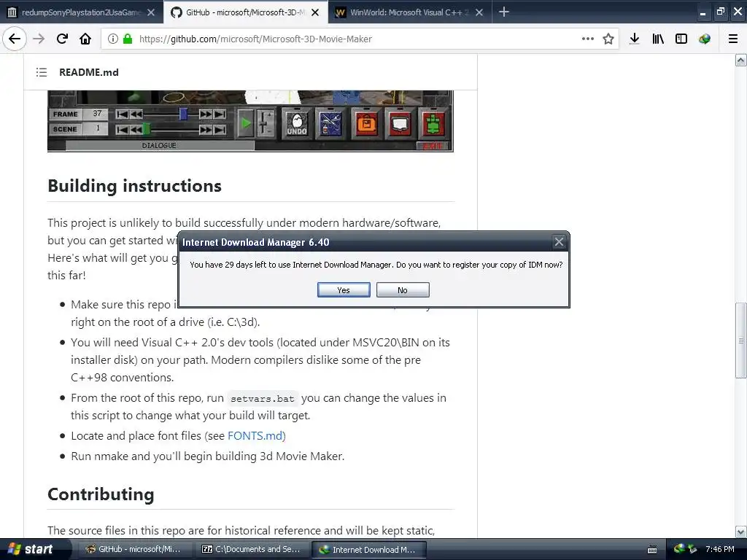Toggle the browser sidebar
This screenshot has width=747, height=560.
click(x=681, y=39)
